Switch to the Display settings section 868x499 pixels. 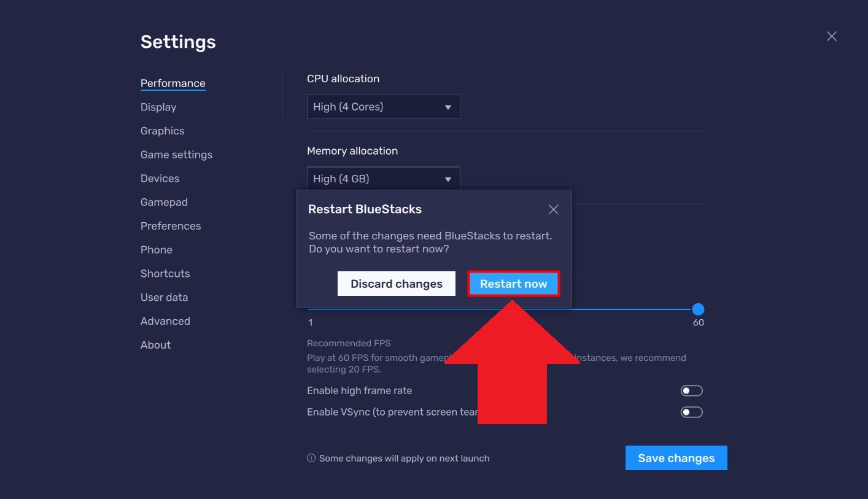(158, 107)
